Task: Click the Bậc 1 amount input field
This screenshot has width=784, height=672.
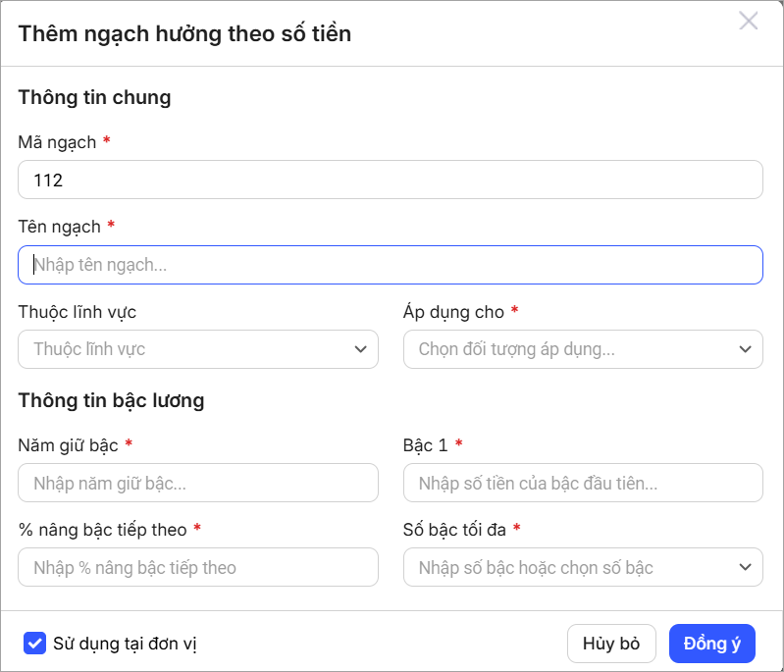Action: 582,483
